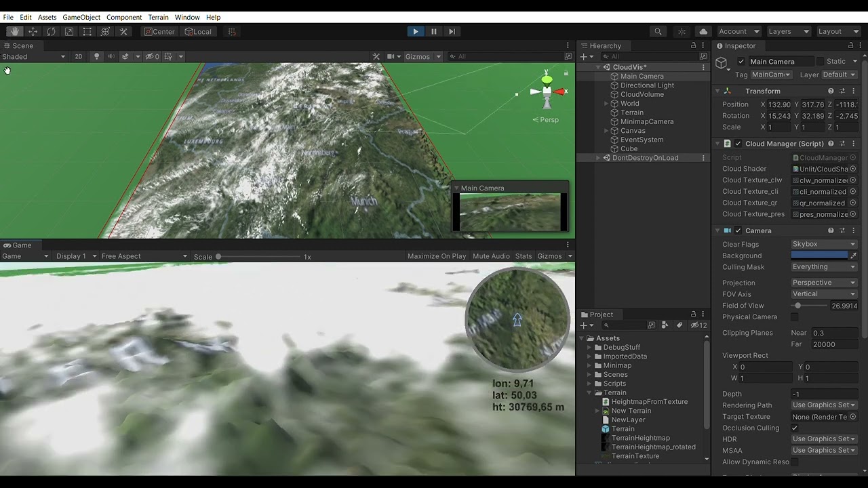Open Transform component help reference

[831, 91]
